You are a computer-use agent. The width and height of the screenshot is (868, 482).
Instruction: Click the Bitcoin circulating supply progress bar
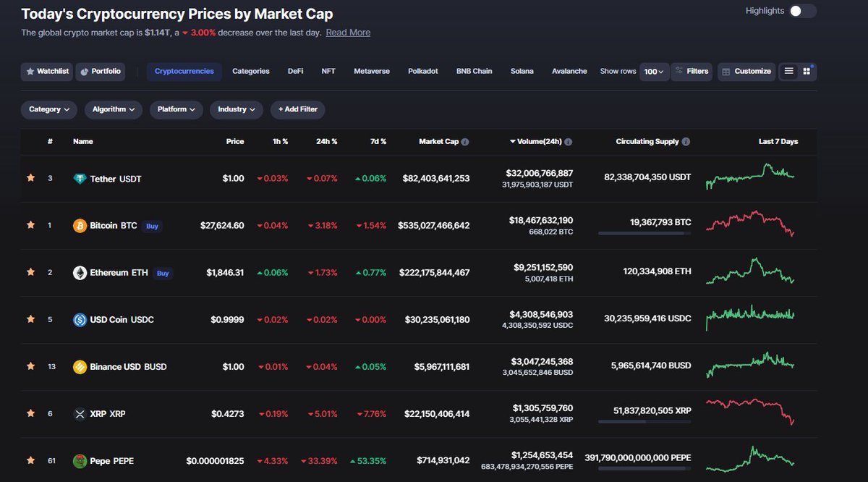pyautogui.click(x=644, y=233)
